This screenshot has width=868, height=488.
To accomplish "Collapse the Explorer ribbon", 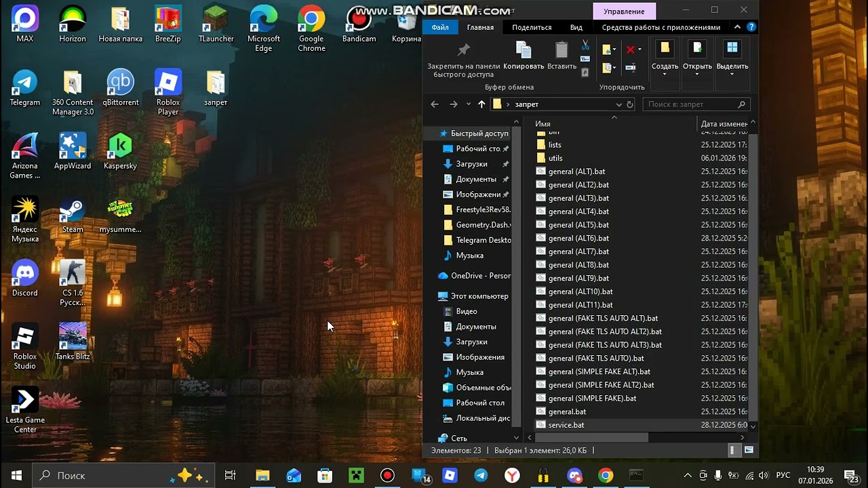I will [737, 27].
